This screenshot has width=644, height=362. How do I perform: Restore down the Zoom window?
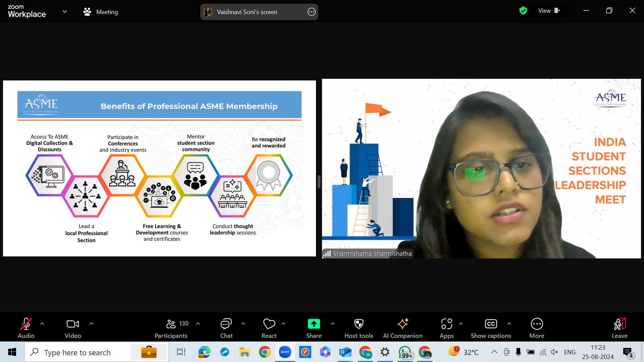click(609, 11)
